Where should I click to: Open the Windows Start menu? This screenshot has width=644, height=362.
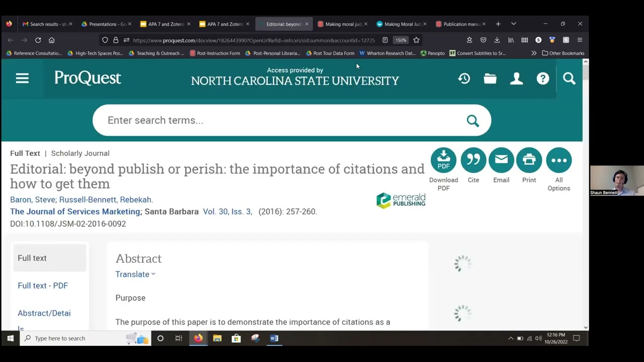10,338
